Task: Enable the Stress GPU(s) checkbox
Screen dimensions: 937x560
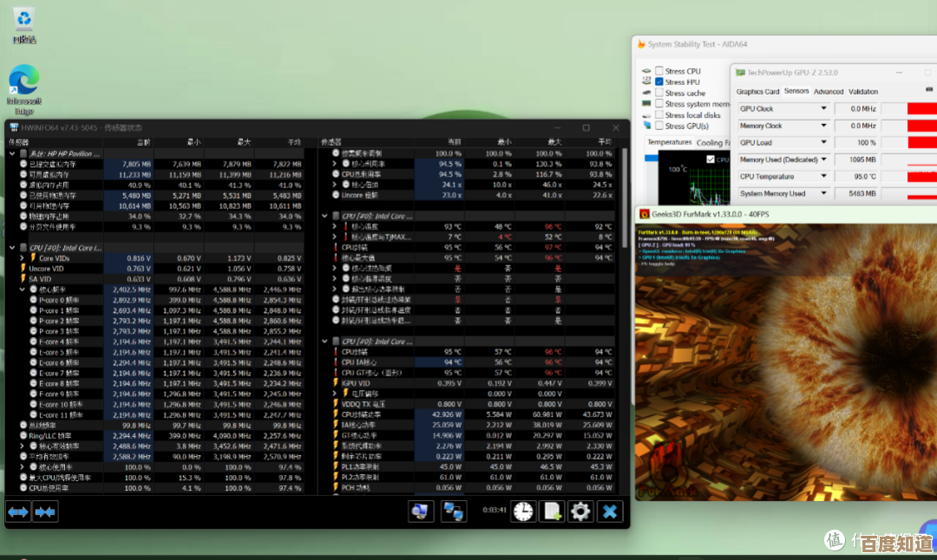Action: point(659,126)
